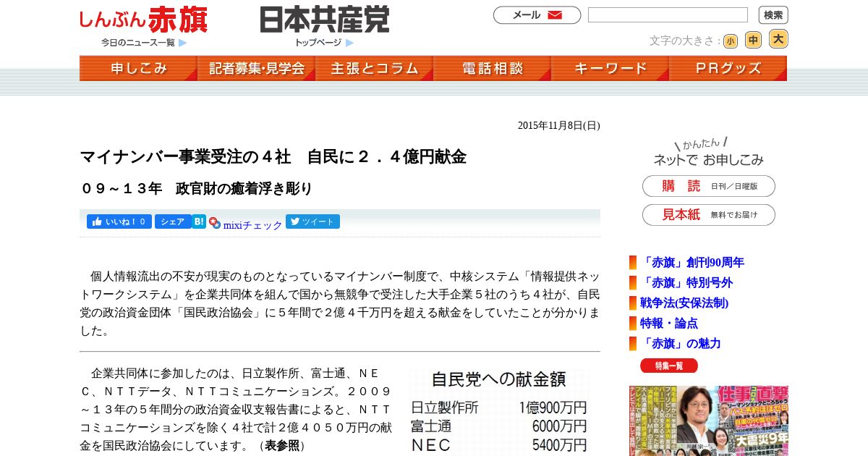Open 今日のニュース一覧 link
The height and width of the screenshot is (456, 868).
click(138, 43)
